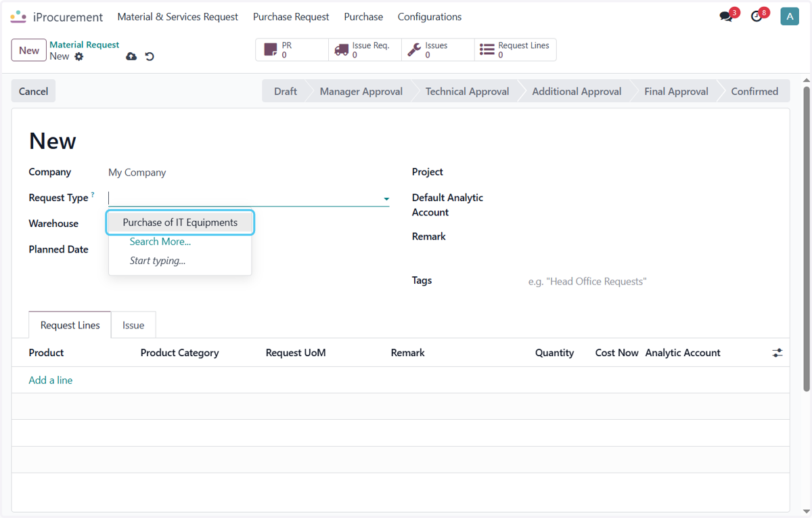
Task: Select the Additional Approval stage
Action: click(577, 91)
